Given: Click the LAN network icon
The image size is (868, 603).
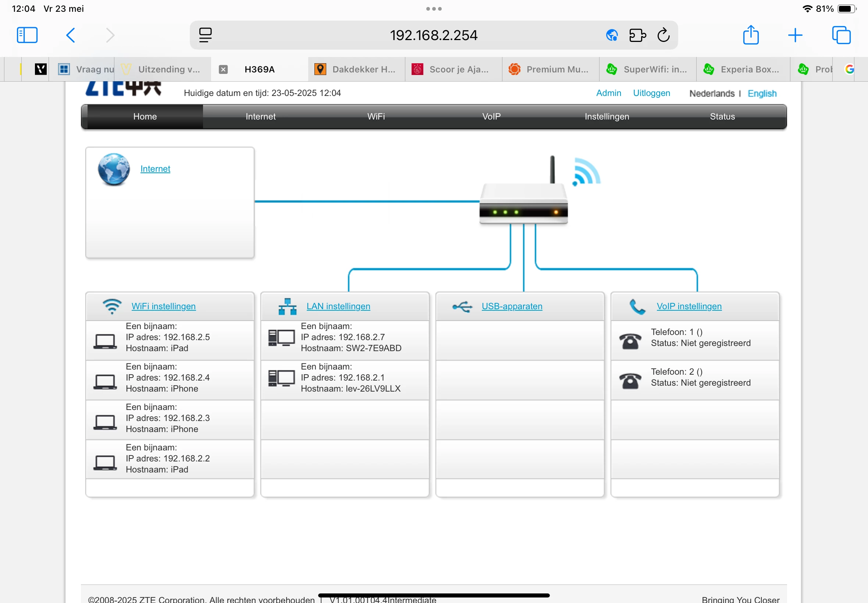Looking at the screenshot, I should coord(287,306).
